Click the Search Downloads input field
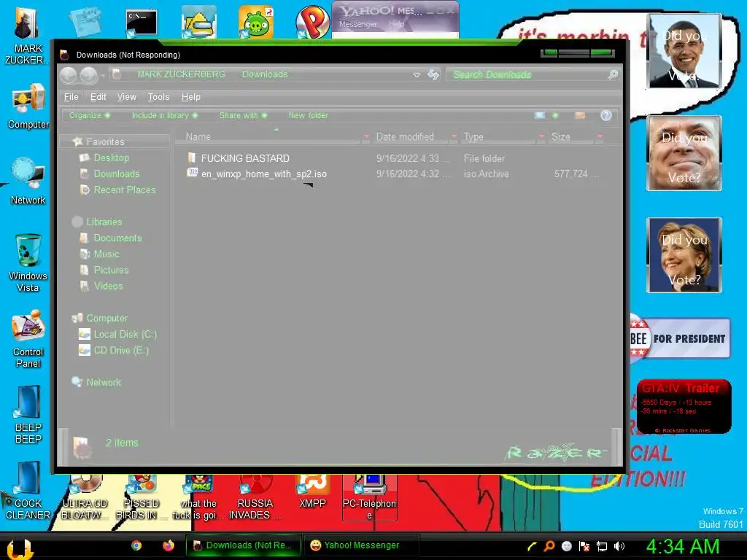Image resolution: width=747 pixels, height=560 pixels. tap(527, 74)
